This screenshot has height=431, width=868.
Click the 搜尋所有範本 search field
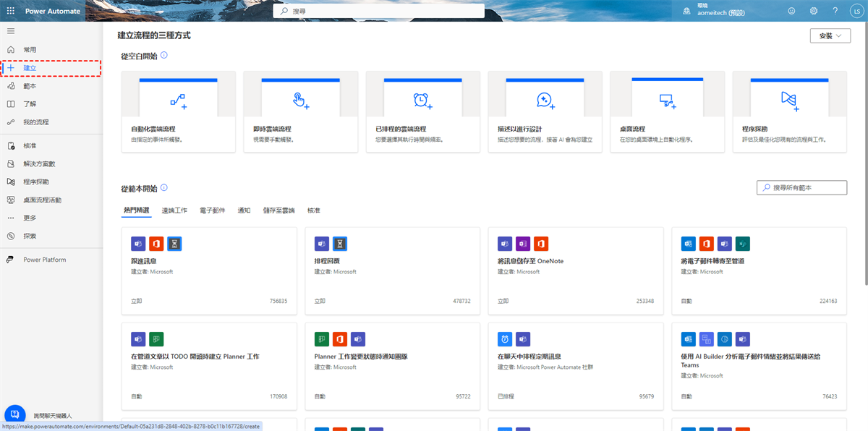click(x=801, y=187)
